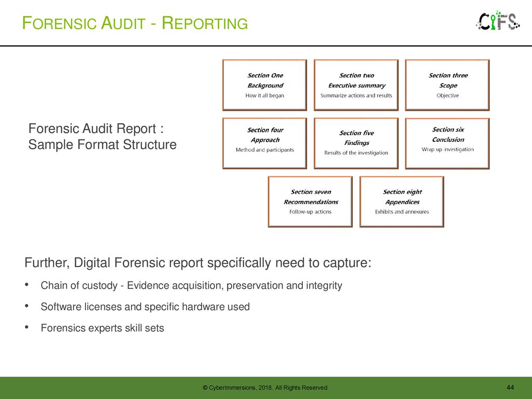Click the CIFS logo
The width and height of the screenshot is (532, 399).
click(x=498, y=21)
